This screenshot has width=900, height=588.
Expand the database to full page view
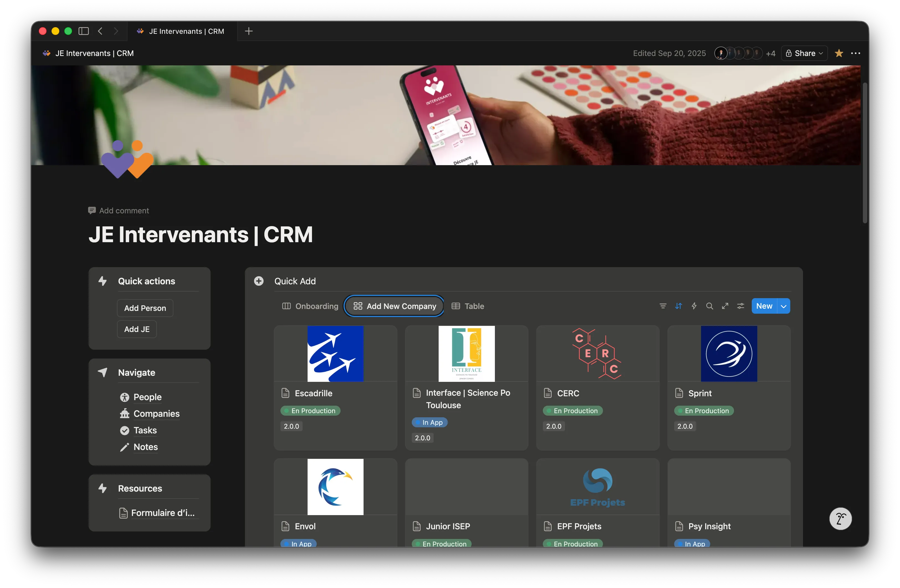[725, 306]
